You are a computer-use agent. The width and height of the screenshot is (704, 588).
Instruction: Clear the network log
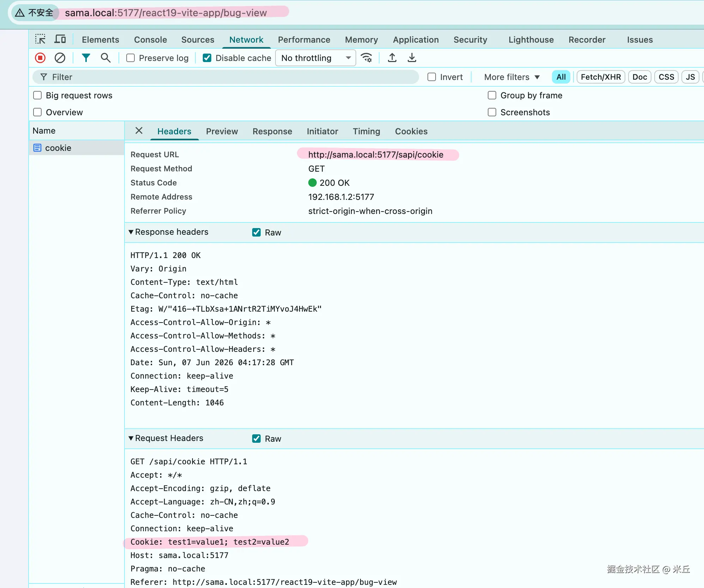(x=60, y=58)
